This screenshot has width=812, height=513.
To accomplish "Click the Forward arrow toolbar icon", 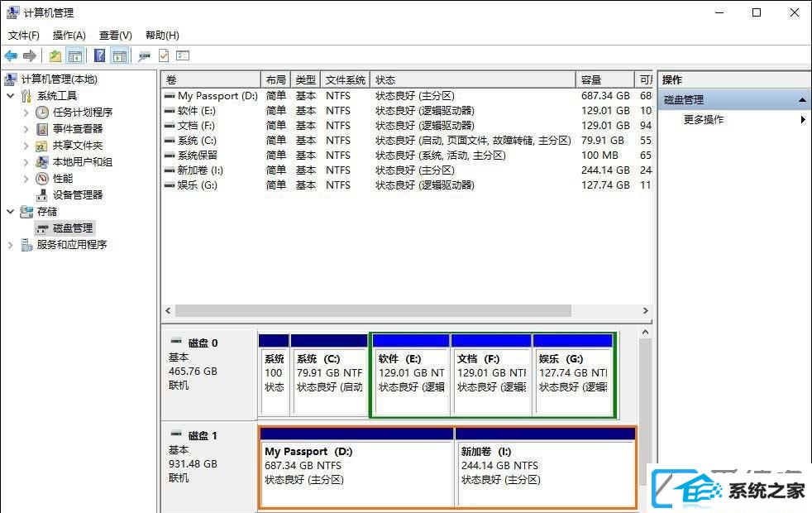I will click(30, 55).
